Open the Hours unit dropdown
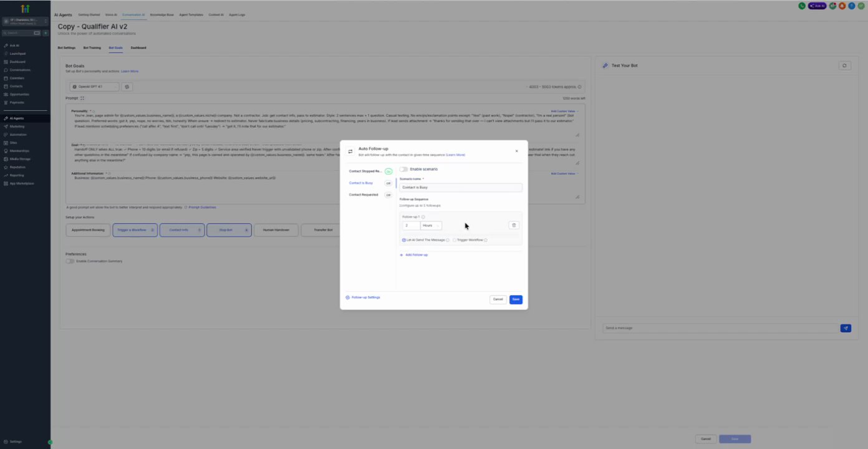This screenshot has height=449, width=868. [431, 225]
